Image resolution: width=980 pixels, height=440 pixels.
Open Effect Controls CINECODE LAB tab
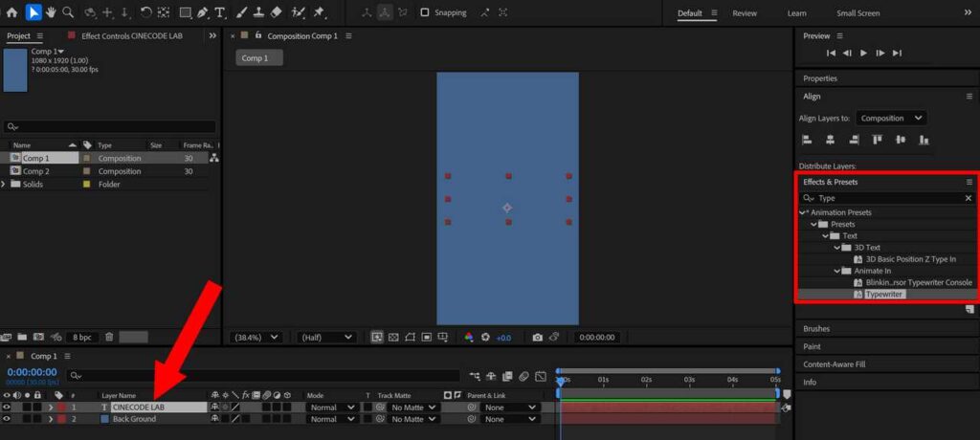coord(132,36)
